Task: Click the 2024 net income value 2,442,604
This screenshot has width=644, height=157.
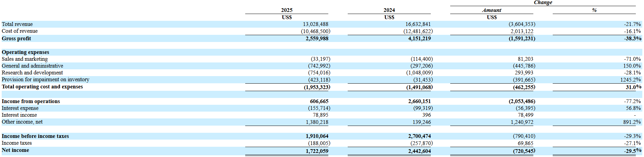Action: tap(419, 151)
